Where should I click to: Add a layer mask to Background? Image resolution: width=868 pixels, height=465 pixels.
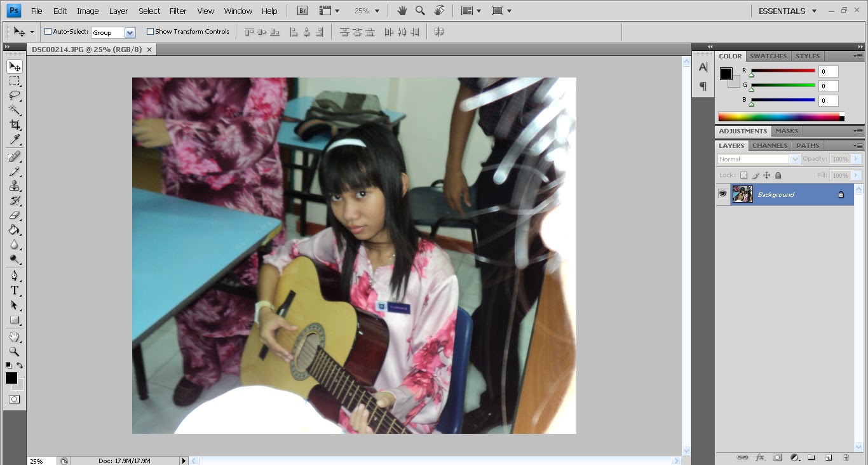click(x=777, y=457)
